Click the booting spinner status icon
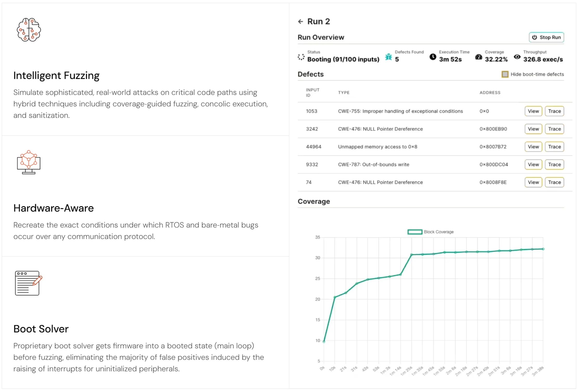Image resolution: width=579 pixels, height=392 pixels. pyautogui.click(x=301, y=57)
